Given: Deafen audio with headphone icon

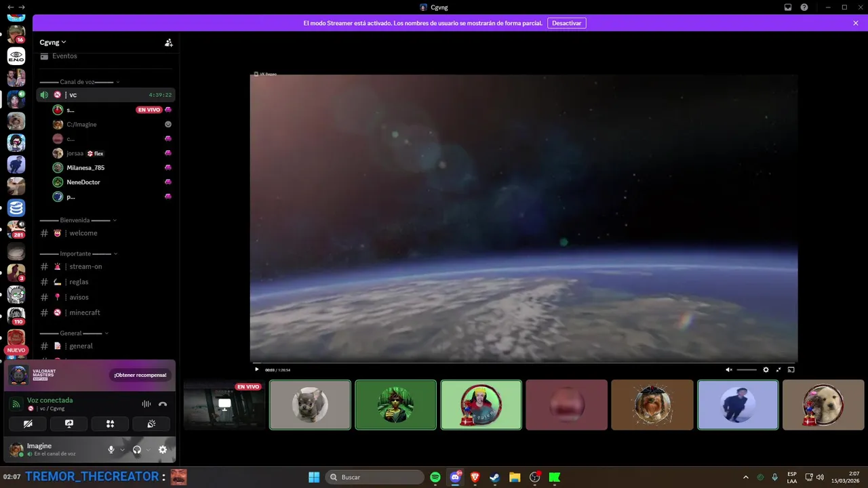Looking at the screenshot, I should coord(137,449).
